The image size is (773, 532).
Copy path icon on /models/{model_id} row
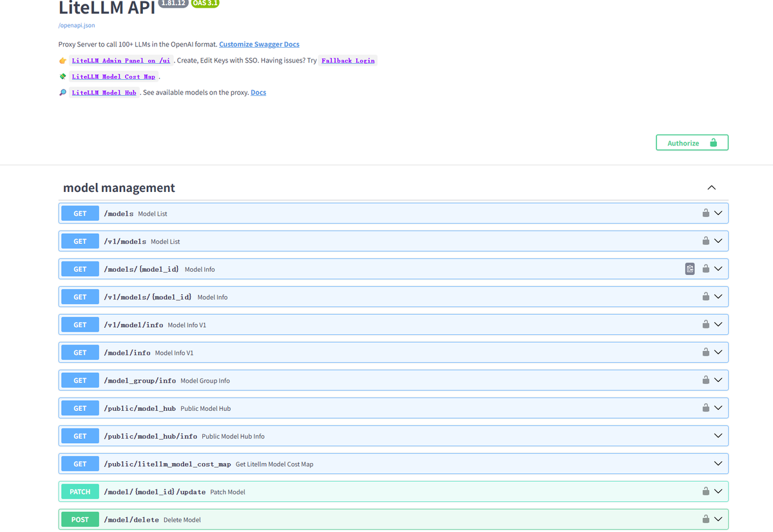coord(690,269)
